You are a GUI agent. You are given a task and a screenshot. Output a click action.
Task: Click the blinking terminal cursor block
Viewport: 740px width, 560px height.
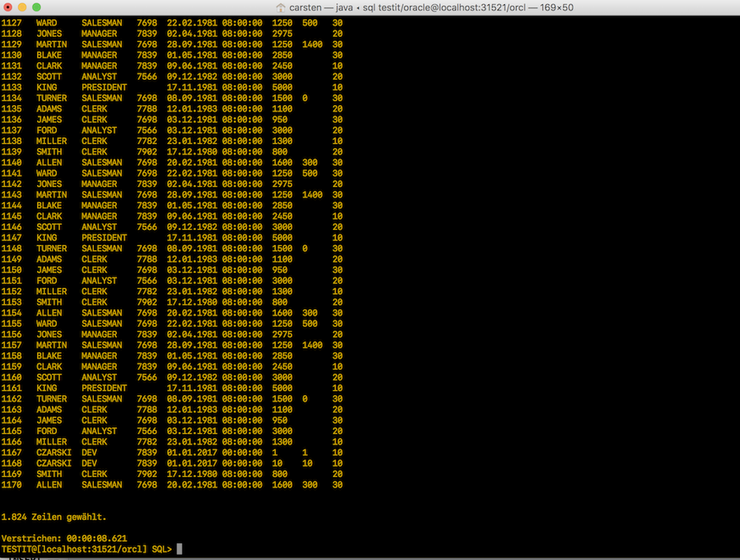[178, 550]
